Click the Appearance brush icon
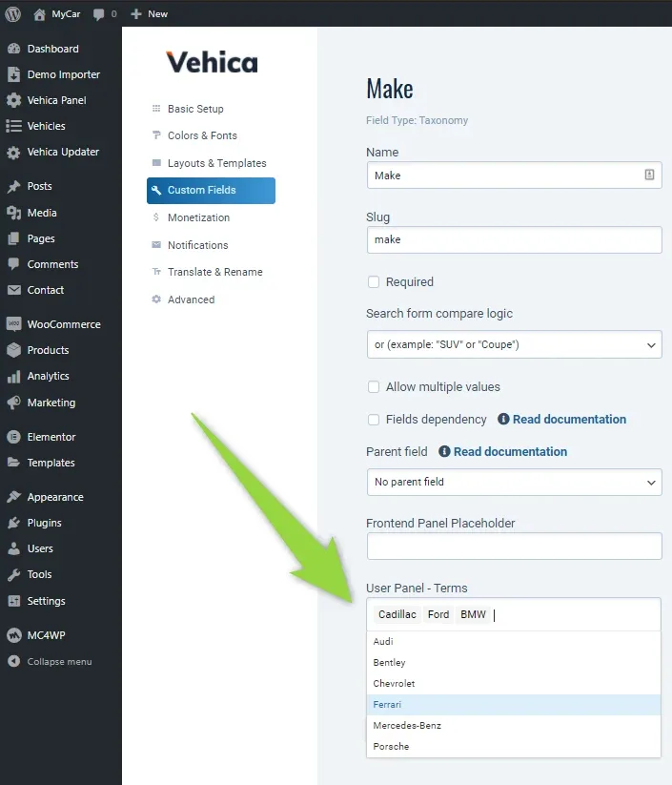 tap(14, 497)
